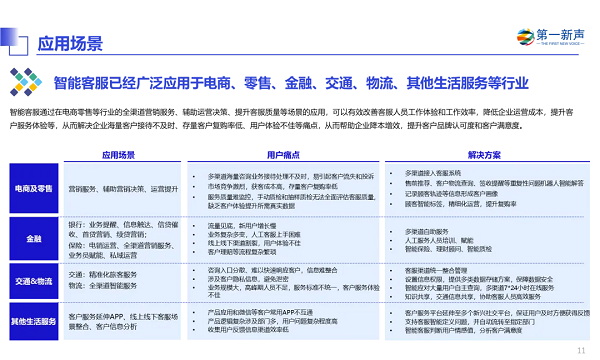Screen dimensions: 600x360
Task: Click the bullet starting 顾客智能标签,精细化运营
Action: pyautogui.click(x=461, y=204)
